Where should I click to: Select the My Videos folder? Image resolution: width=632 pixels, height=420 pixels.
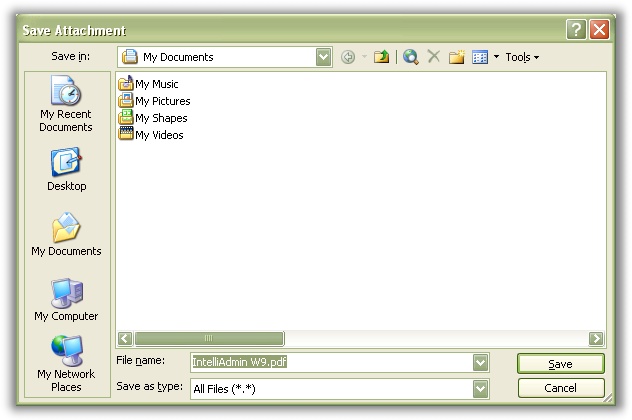[x=151, y=135]
